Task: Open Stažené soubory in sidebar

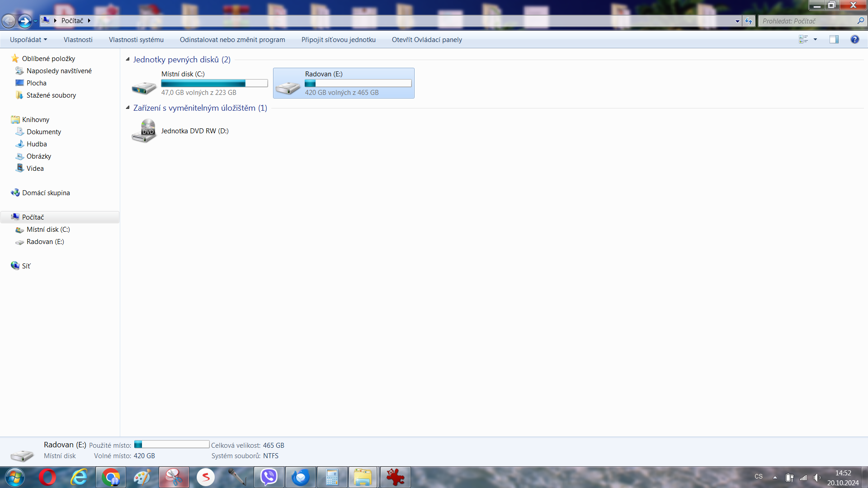Action: click(x=51, y=95)
